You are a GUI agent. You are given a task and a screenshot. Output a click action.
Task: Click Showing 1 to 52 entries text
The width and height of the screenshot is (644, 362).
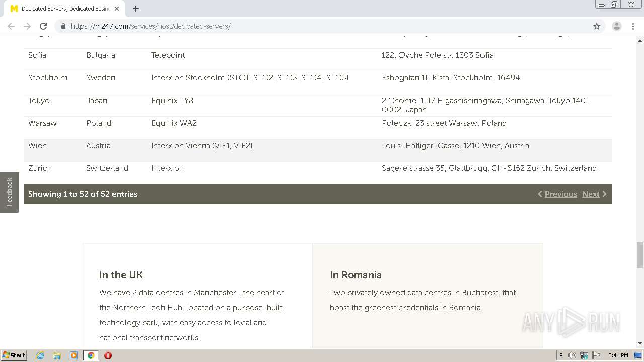(83, 194)
